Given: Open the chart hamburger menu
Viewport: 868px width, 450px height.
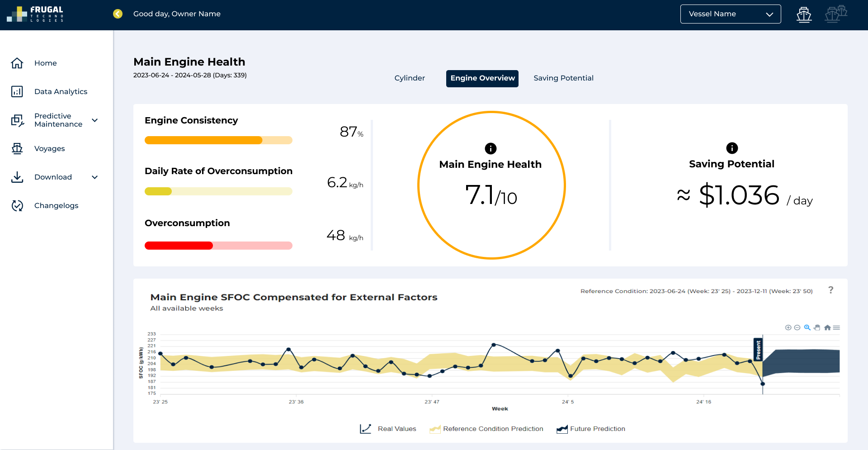Looking at the screenshot, I should [836, 327].
